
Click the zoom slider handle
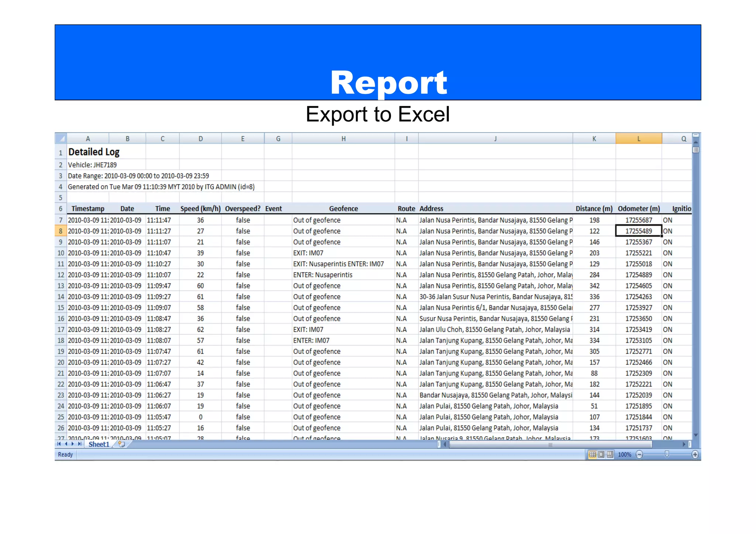(667, 455)
